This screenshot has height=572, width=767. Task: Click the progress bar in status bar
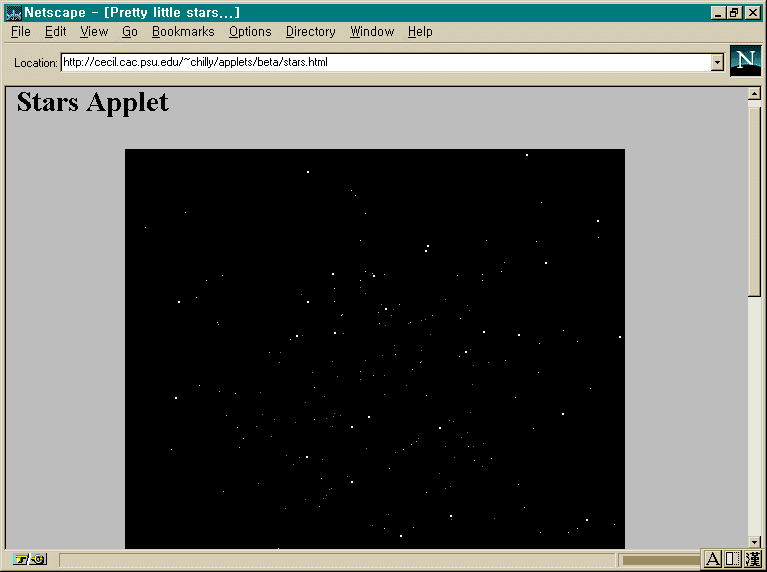point(660,560)
